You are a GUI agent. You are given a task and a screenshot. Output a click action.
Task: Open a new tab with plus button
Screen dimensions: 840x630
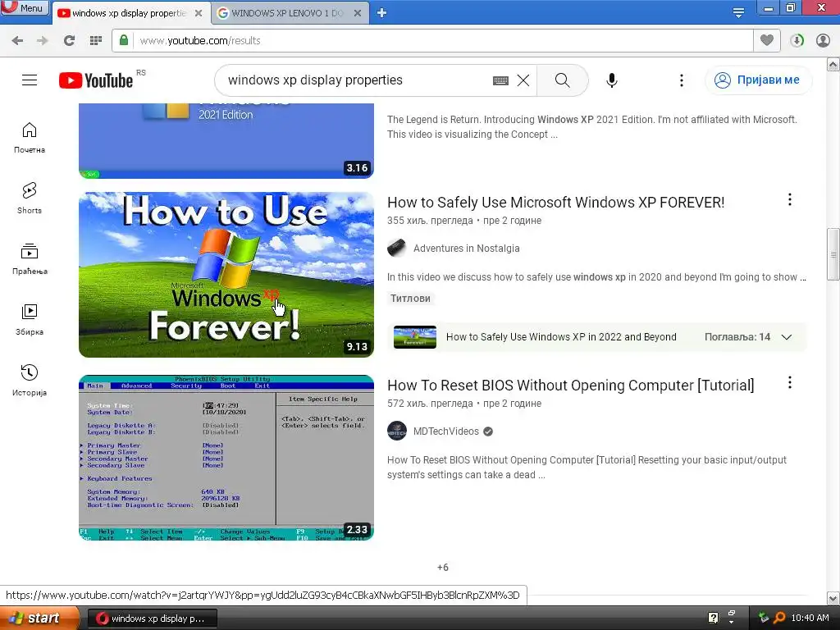click(381, 13)
